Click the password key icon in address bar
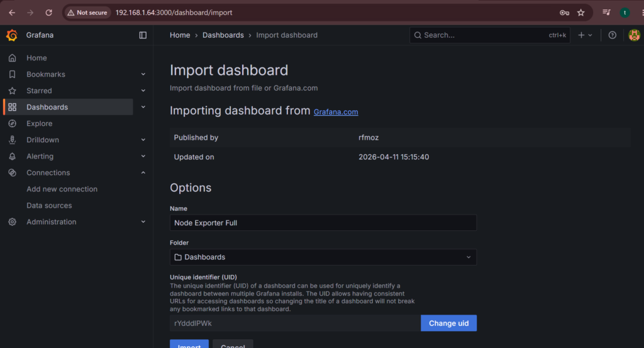 pos(564,13)
